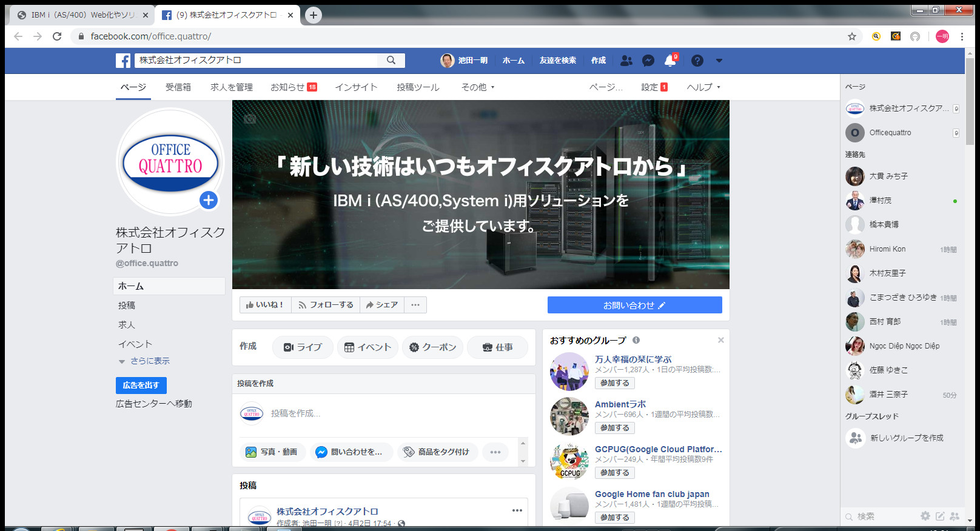Click the 広告を出す button
980x531 pixels.
click(141, 386)
